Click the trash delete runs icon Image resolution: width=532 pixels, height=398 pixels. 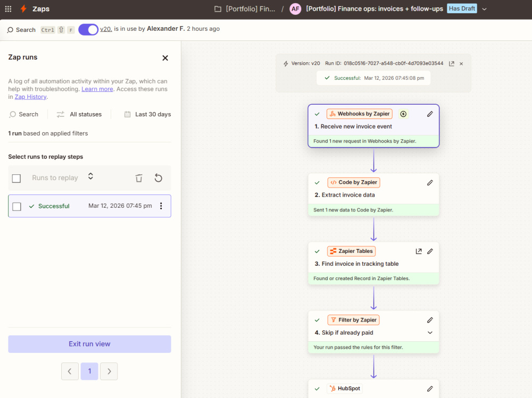coord(139,178)
